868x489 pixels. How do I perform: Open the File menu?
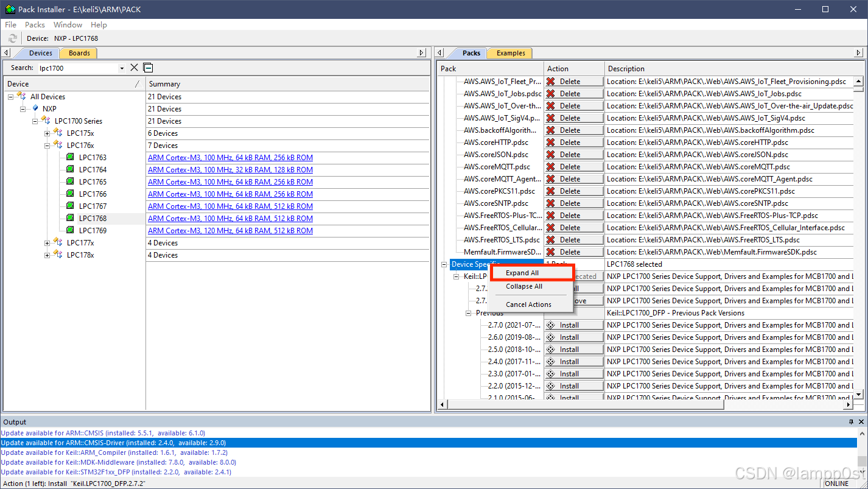(11, 25)
